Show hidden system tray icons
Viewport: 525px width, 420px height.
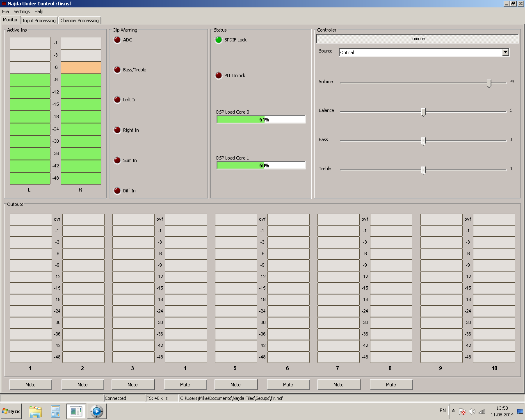coord(453,411)
